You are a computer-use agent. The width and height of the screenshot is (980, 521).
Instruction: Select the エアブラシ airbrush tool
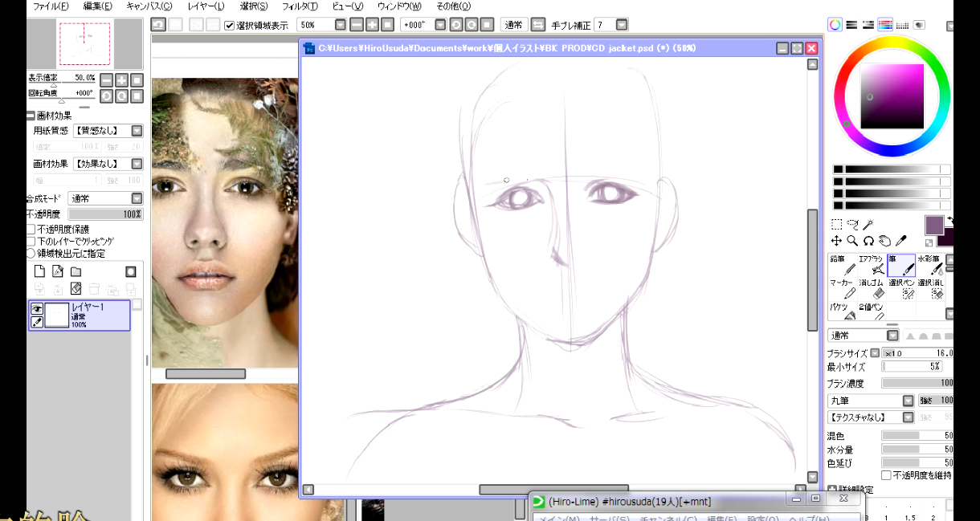pos(872,266)
